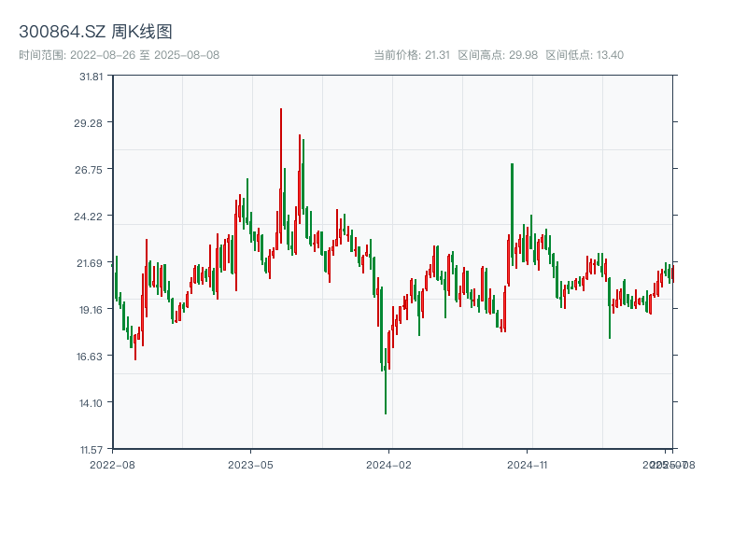The width and height of the screenshot is (747, 560).
Task: Click the 2024-02 date axis label
Action: [x=389, y=464]
